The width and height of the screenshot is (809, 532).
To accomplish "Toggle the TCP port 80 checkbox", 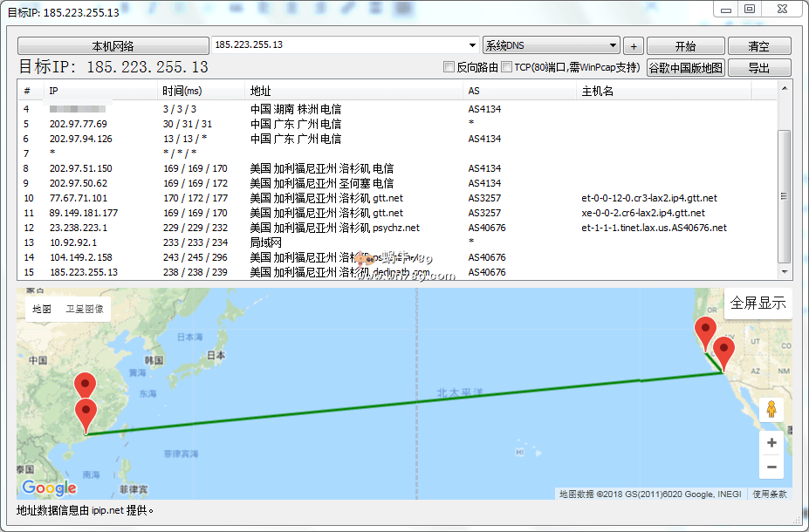I will (x=507, y=67).
